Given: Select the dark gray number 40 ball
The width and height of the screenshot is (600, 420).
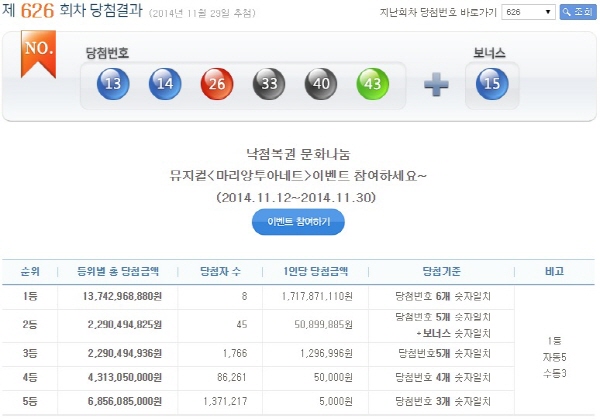Looking at the screenshot, I should tap(319, 85).
